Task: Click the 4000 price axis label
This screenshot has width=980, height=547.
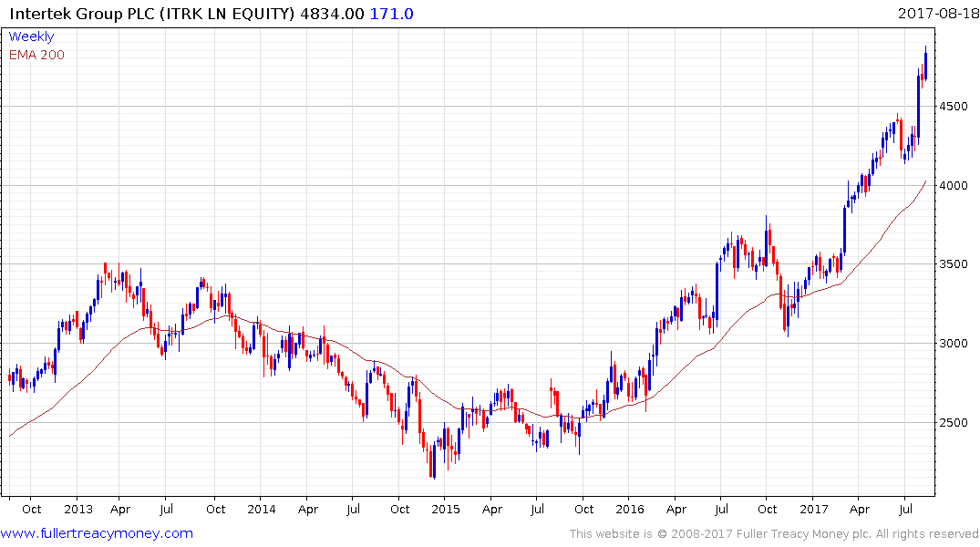Action: click(x=954, y=186)
